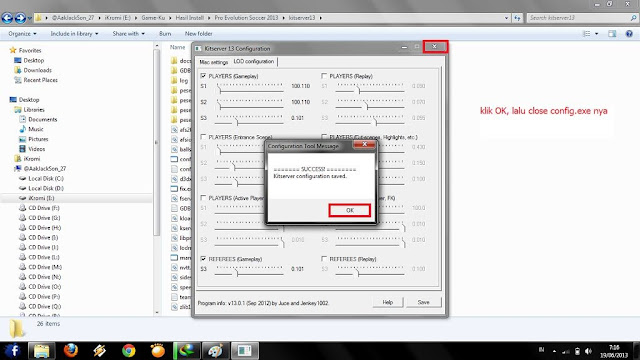This screenshot has height=360, width=640.
Task: Select CD Drive (F:) in navigation pane
Action: (x=44, y=208)
